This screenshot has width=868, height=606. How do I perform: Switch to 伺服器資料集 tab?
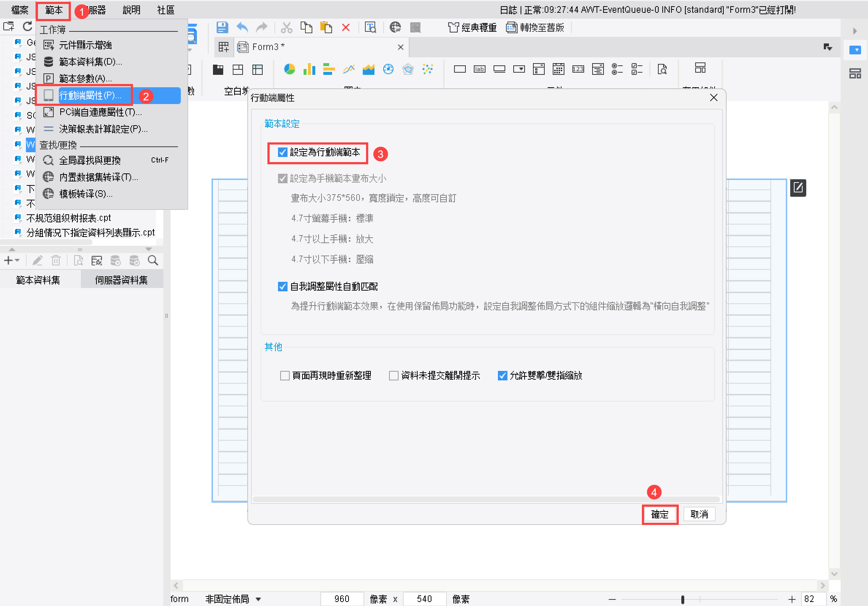click(121, 280)
